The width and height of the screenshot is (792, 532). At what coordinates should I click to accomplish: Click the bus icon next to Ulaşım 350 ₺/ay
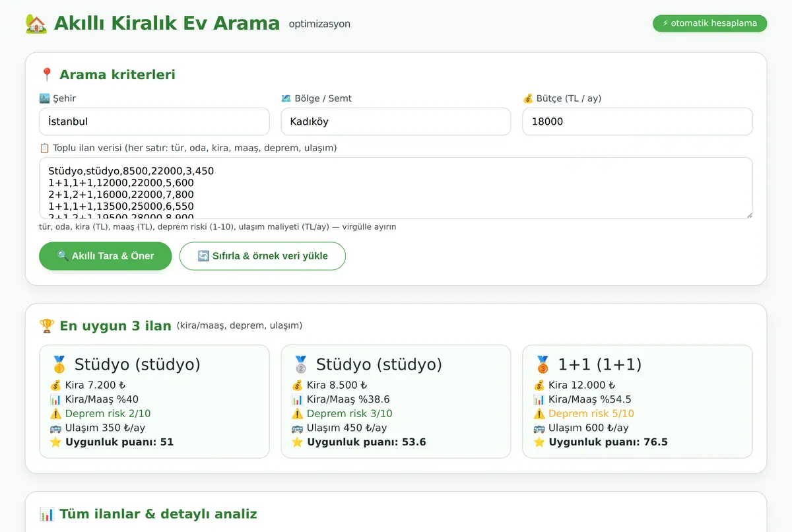(x=55, y=428)
